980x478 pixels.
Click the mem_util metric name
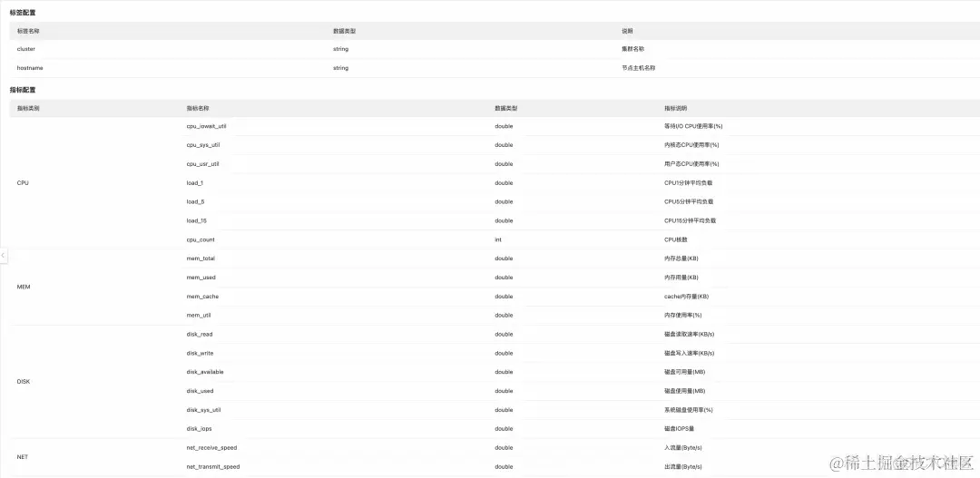tap(199, 315)
